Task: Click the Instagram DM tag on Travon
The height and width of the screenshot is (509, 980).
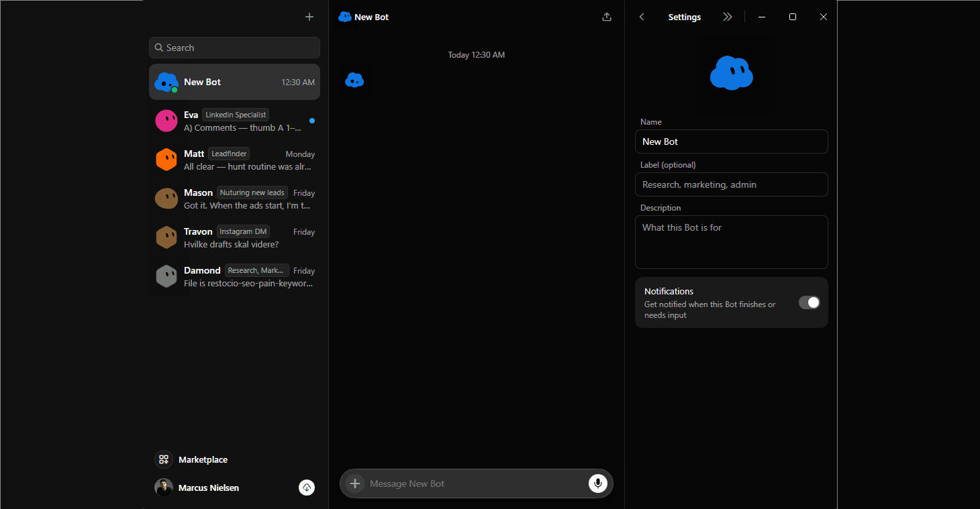Action: tap(243, 231)
